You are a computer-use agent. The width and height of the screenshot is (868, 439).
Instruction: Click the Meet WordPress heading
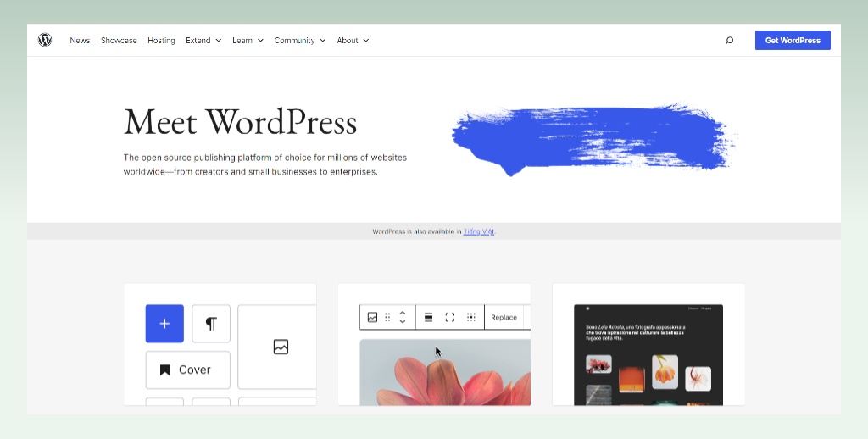point(240,122)
